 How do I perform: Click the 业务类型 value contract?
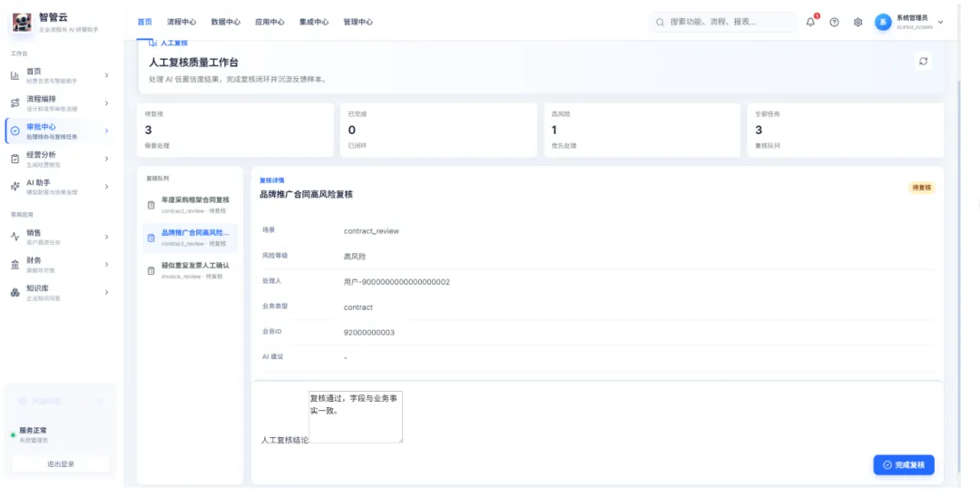[358, 307]
